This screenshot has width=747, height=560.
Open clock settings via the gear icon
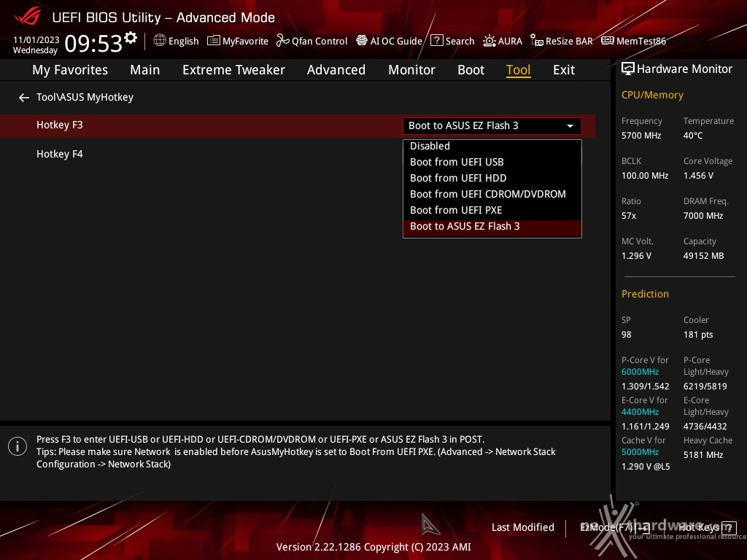point(130,38)
